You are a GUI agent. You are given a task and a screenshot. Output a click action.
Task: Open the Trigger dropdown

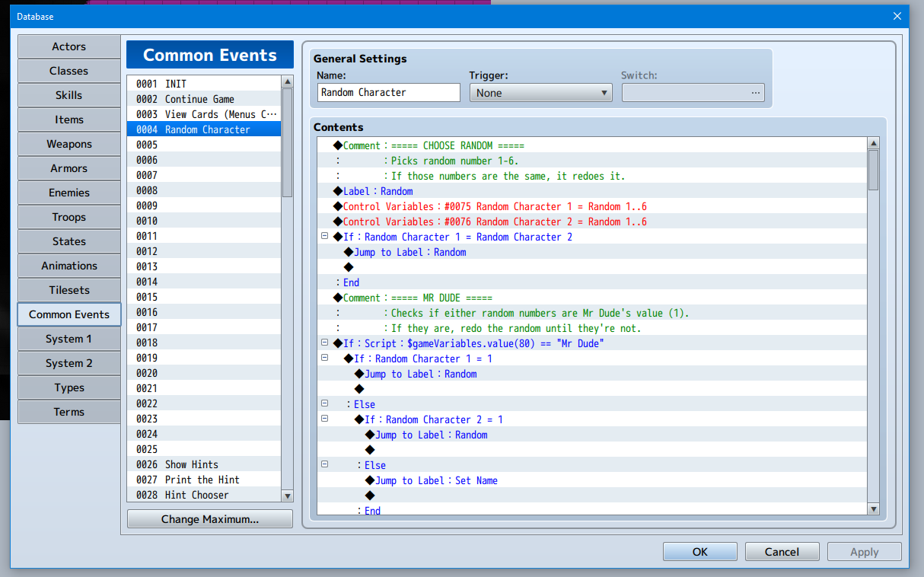pyautogui.click(x=541, y=93)
